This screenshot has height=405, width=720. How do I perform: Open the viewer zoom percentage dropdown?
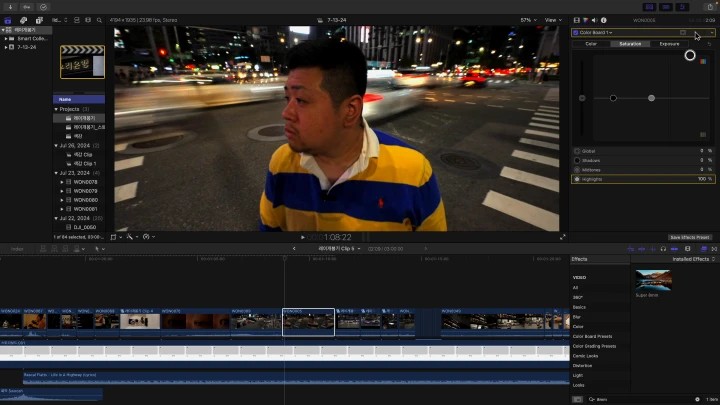point(528,20)
